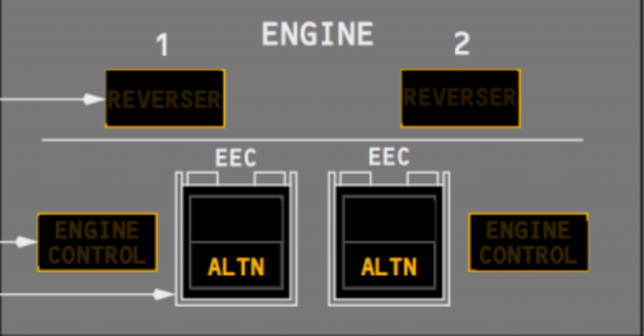
Task: Select the left ENGINE CONTROL annunciator light
Action: [97, 242]
